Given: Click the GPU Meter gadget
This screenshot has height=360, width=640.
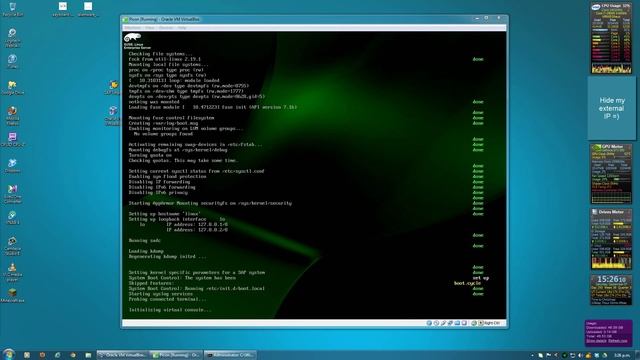Looking at the screenshot, I should pos(611,174).
